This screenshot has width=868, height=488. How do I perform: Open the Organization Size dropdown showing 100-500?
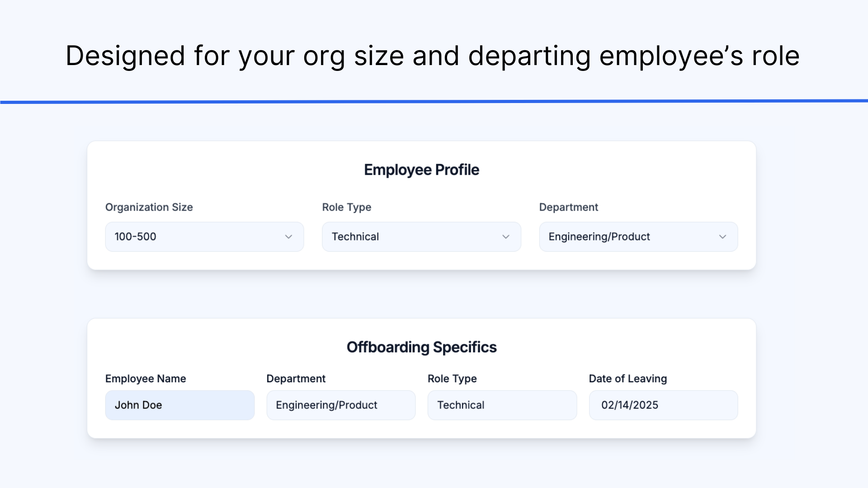(x=204, y=237)
